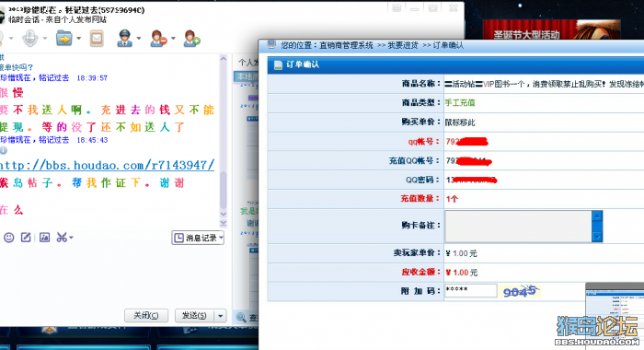The width and height of the screenshot is (644, 350).
Task: Expand the file transfer dropdown arrow
Action: pos(79,39)
